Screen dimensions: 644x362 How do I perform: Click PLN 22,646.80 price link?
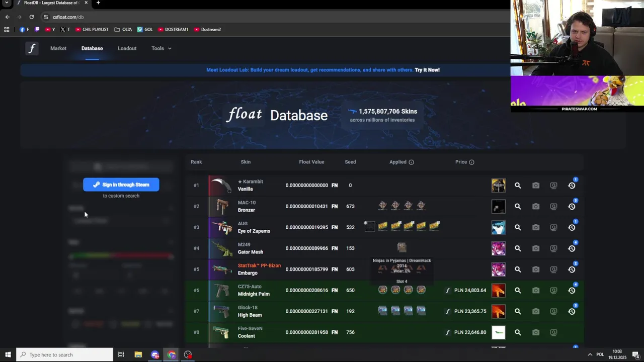(x=470, y=332)
